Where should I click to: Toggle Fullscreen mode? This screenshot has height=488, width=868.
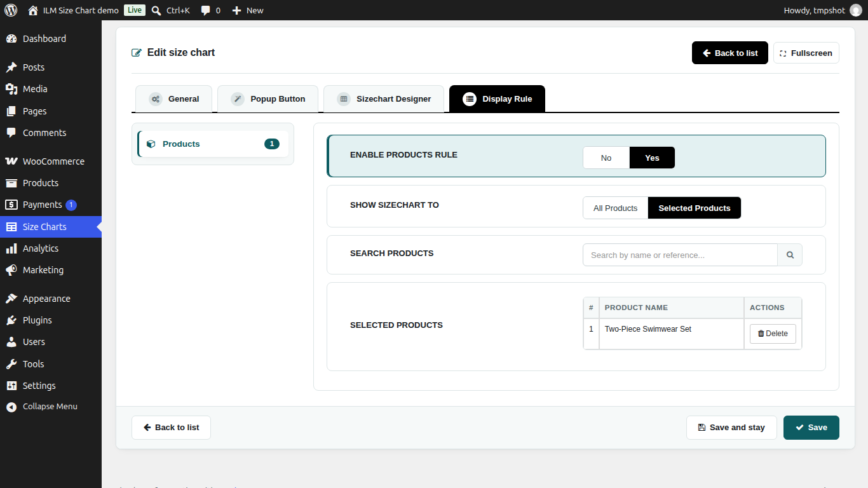pyautogui.click(x=806, y=53)
